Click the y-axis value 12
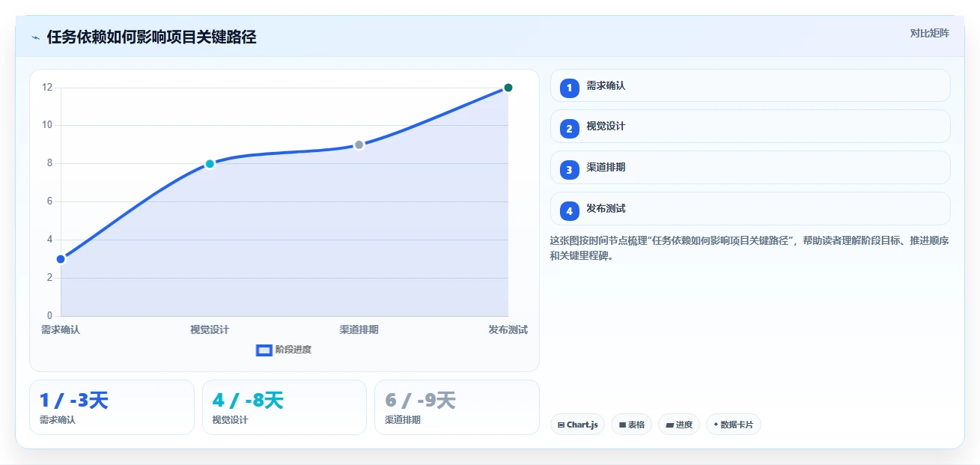Viewport: 980px width, 465px height. (x=47, y=88)
